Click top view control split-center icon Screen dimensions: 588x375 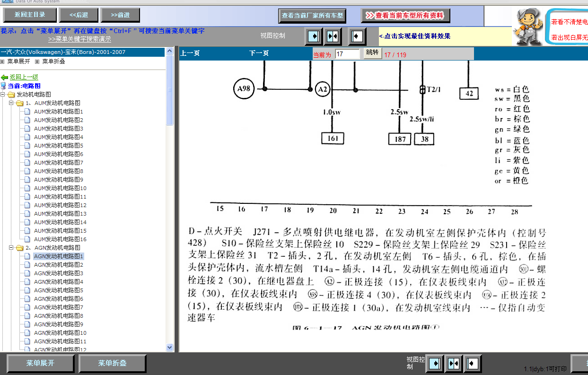pyautogui.click(x=333, y=36)
